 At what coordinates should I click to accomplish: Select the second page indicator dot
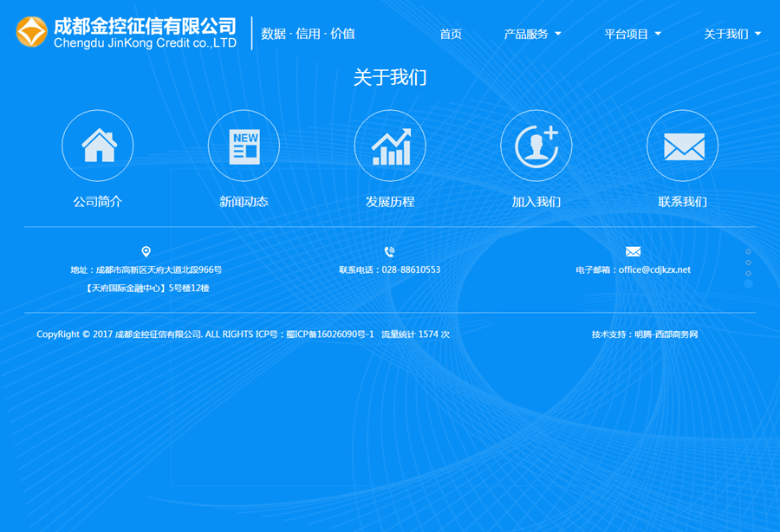749,263
